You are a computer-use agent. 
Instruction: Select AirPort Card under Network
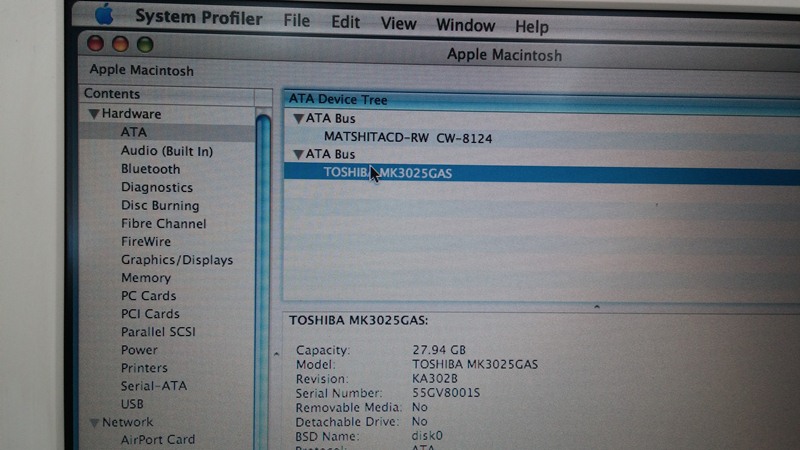click(x=158, y=439)
